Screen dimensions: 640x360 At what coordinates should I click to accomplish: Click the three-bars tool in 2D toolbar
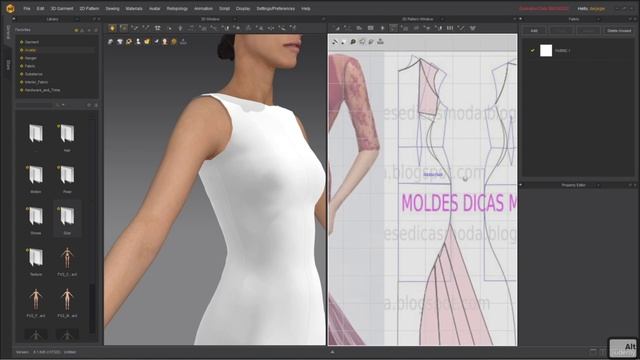[x=449, y=28]
